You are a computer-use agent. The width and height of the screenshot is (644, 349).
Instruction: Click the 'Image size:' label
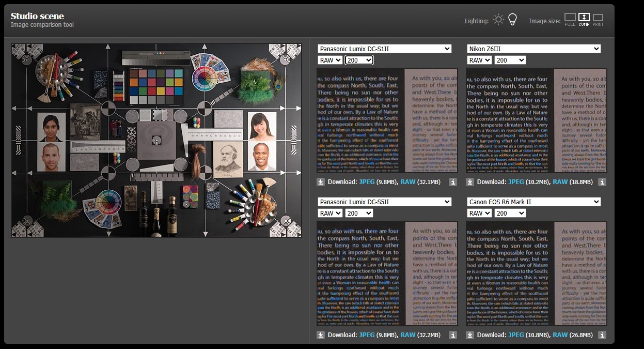[545, 21]
